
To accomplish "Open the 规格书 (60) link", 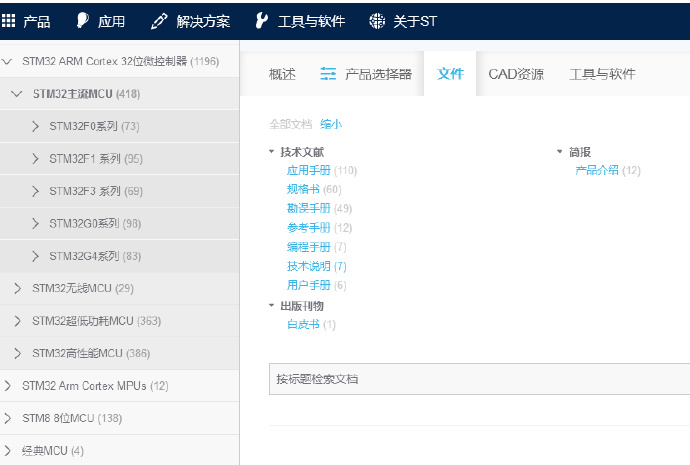I will coord(314,189).
